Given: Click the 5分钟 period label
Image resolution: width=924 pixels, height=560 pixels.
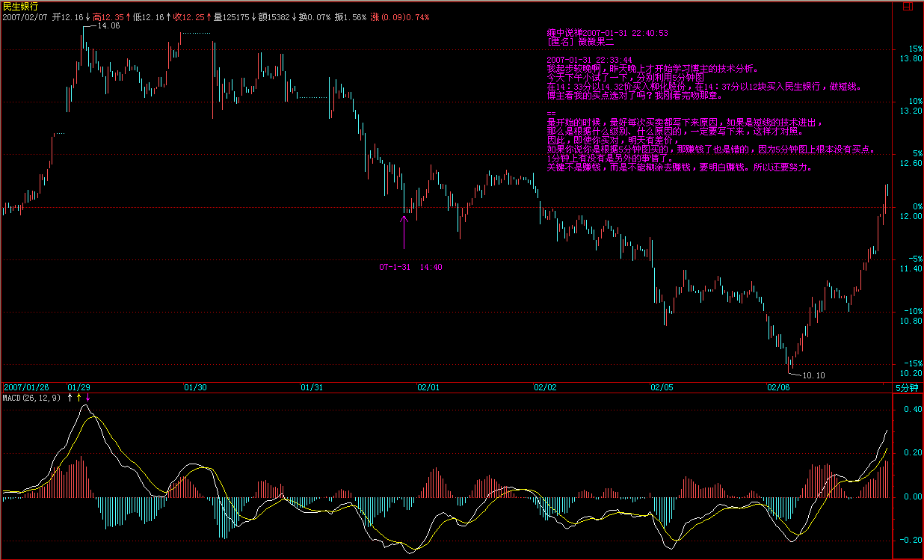Looking at the screenshot, I should pyautogui.click(x=907, y=387).
